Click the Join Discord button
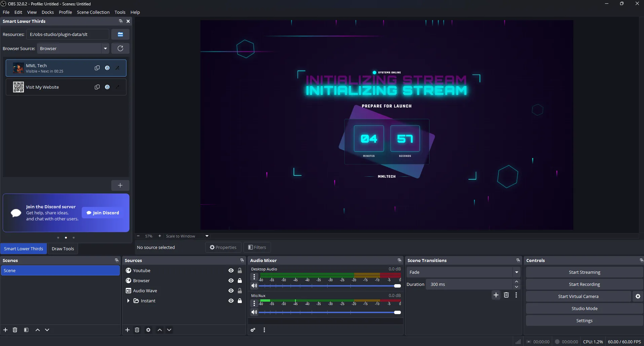Image resolution: width=644 pixels, height=346 pixels. [102, 213]
